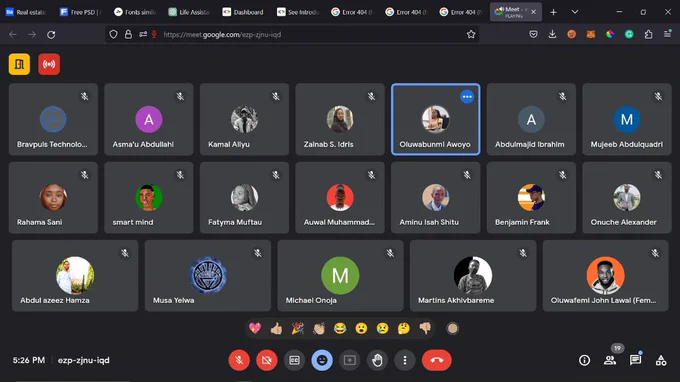Viewport: 680px width, 382px height.
Task: Switch to See Introduction browser tab
Action: pos(298,12)
